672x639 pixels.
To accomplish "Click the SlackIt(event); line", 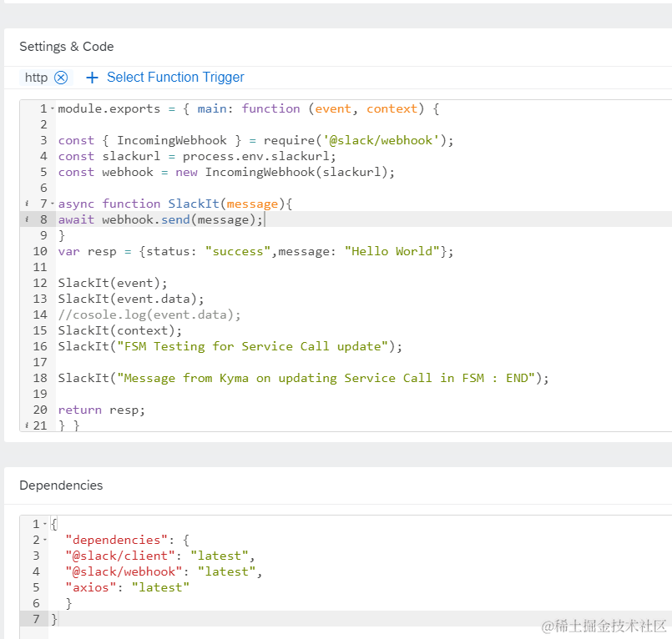I will 113,283.
